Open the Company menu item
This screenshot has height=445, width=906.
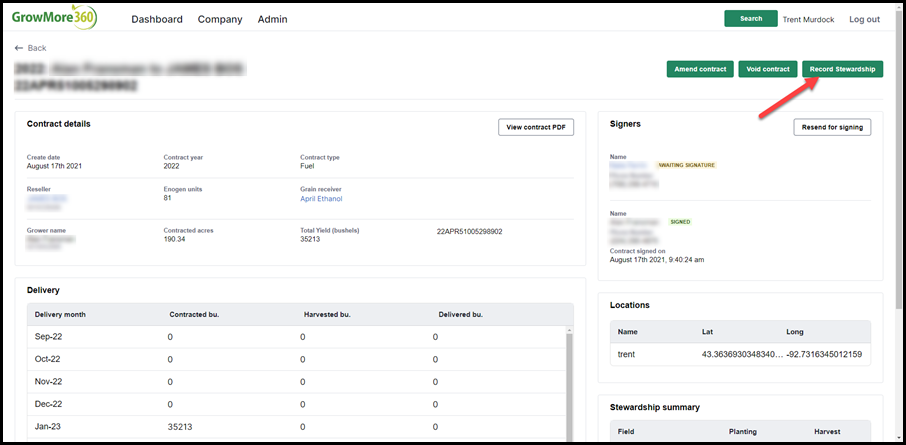220,19
